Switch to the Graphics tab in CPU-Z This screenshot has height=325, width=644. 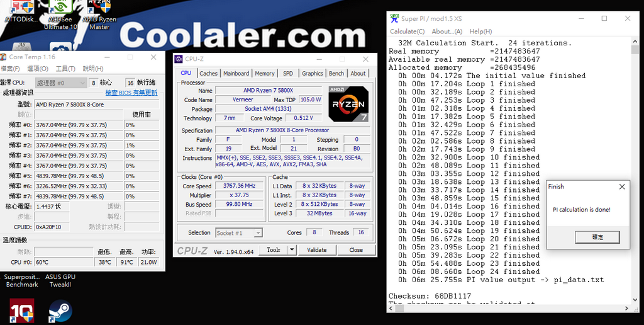(312, 73)
